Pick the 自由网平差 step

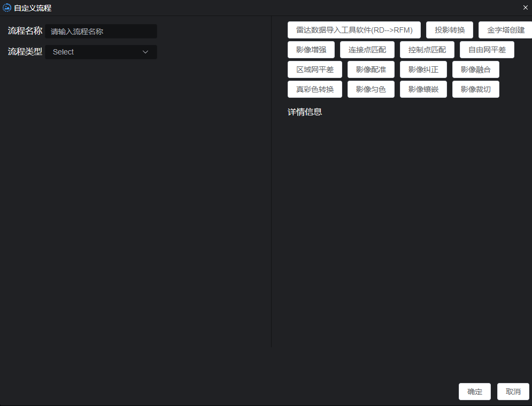point(487,50)
